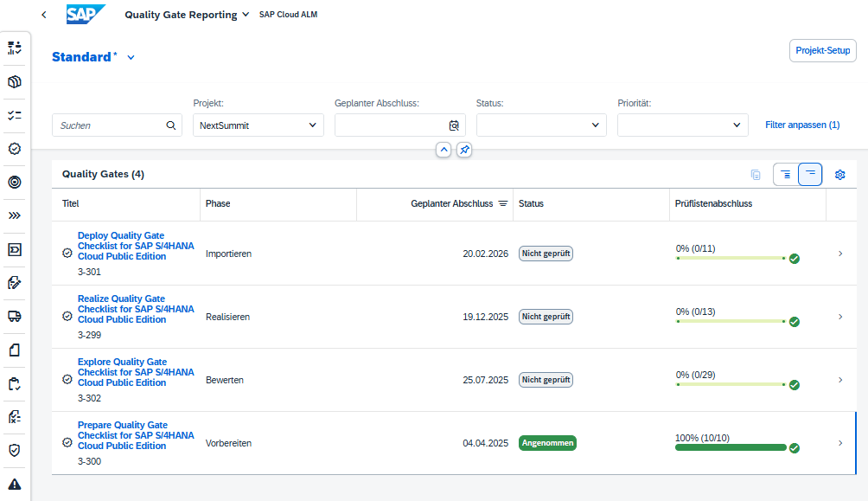Screen dimensions: 868x501
Task: Click the 100% (10/10) progress bar
Action: (731, 447)
